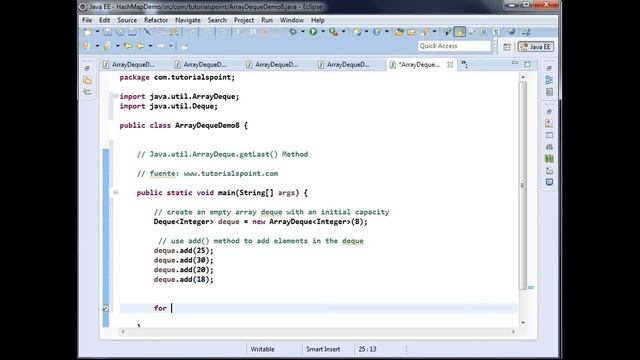640x360 pixels.
Task: Run the program with green play icon
Action: (x=313, y=31)
